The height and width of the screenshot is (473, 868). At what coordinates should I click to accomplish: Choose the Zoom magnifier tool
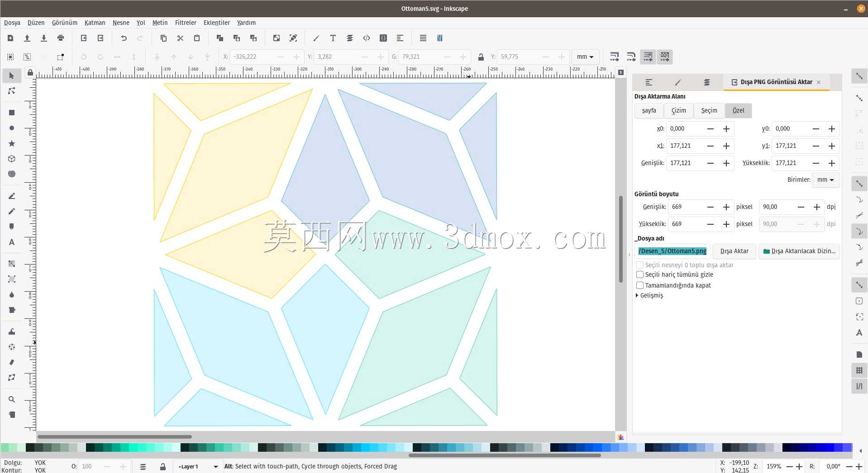pyautogui.click(x=12, y=399)
